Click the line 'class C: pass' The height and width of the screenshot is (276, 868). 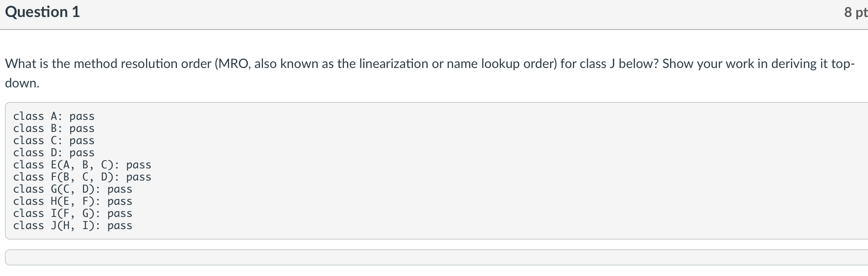coord(54,140)
